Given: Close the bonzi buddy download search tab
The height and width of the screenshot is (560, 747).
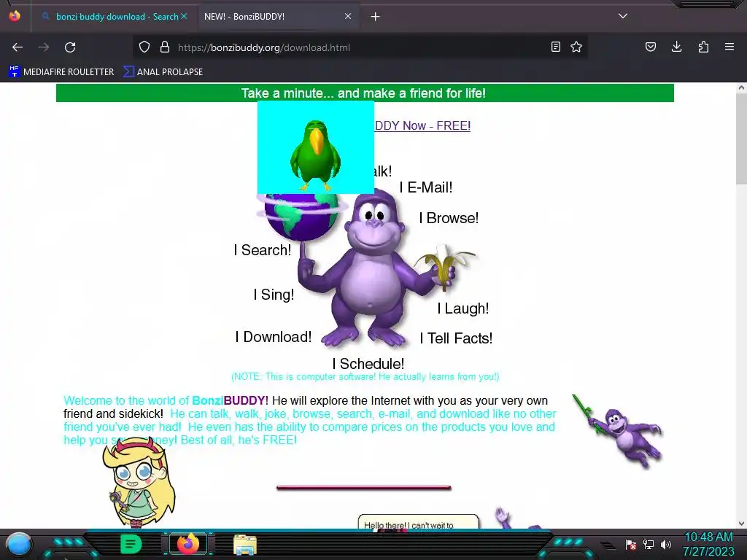Looking at the screenshot, I should click(184, 17).
